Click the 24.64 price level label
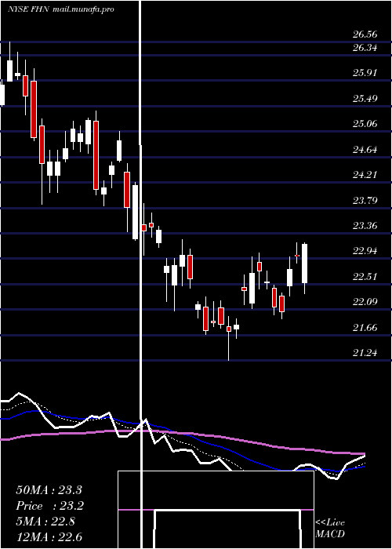 [x=365, y=150]
